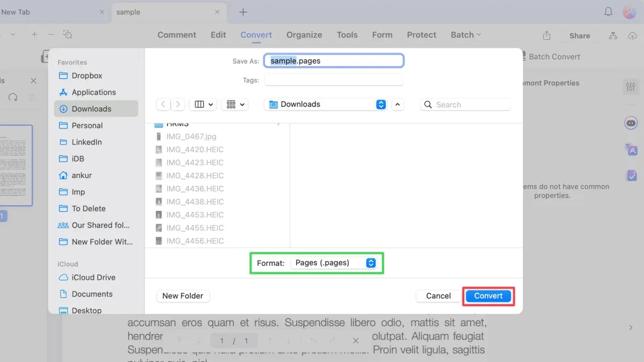The image size is (644, 362).
Task: Open the column view mode dropdown
Action: (x=203, y=105)
